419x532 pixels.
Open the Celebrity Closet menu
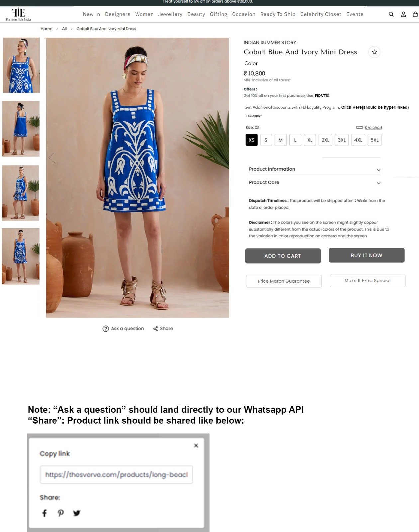coord(321,14)
